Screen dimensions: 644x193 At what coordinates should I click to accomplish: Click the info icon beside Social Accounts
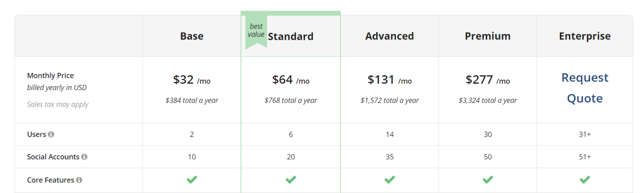click(84, 157)
